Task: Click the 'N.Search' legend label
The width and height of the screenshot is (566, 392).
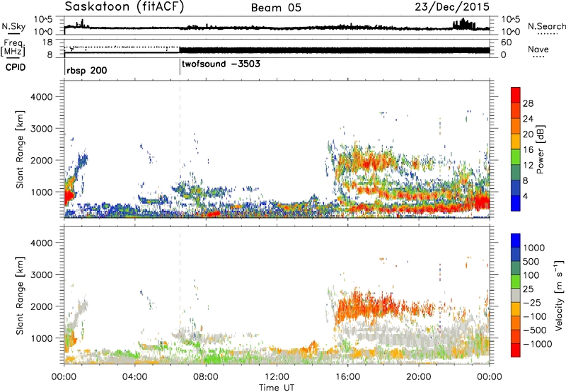Action: click(x=546, y=26)
